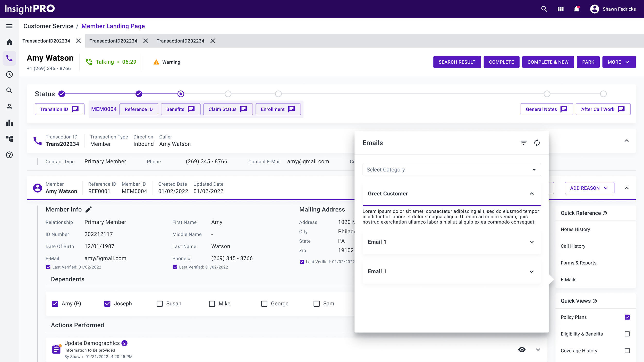
Task: Open Call History in Quick Reference
Action: (573, 246)
